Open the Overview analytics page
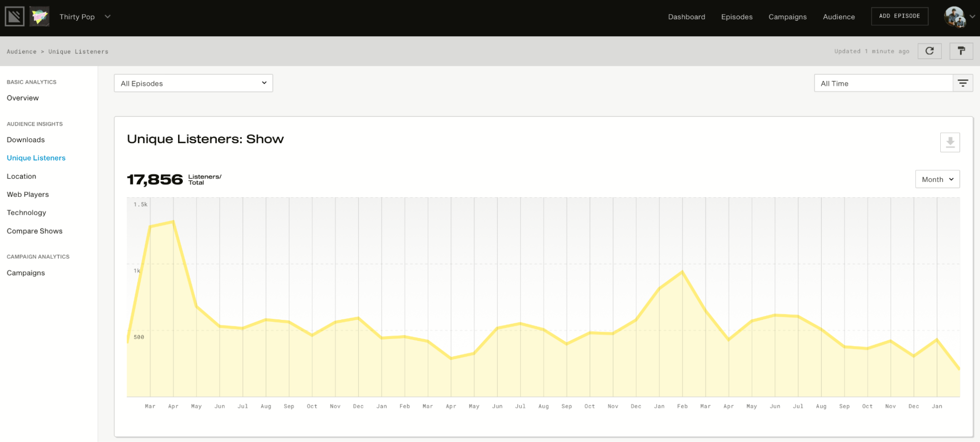 [x=23, y=98]
